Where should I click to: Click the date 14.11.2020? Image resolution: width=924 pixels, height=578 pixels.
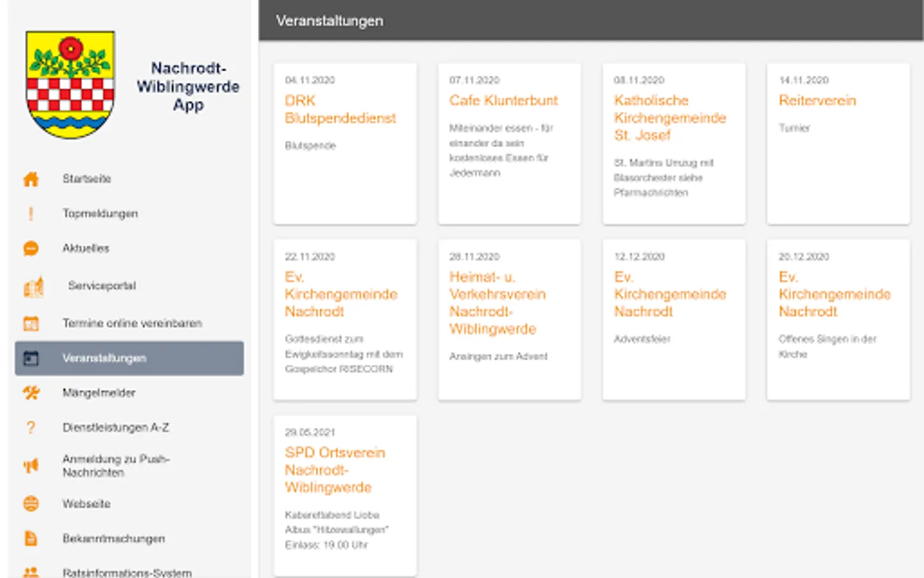pos(804,80)
